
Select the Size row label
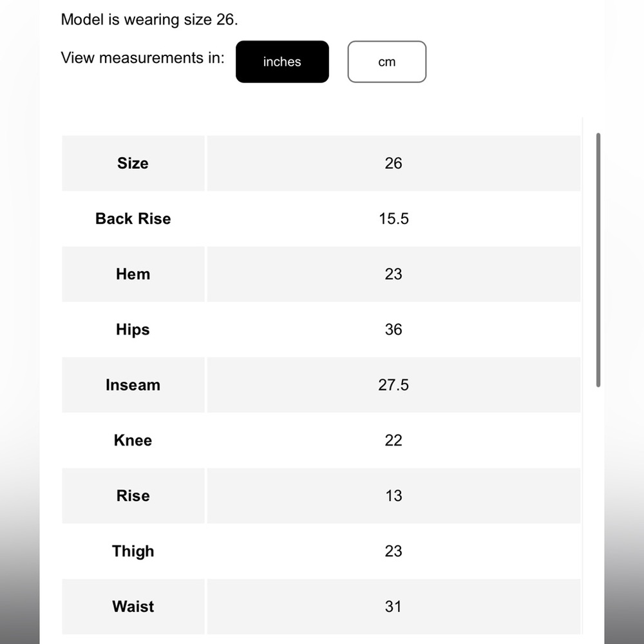pyautogui.click(x=133, y=163)
